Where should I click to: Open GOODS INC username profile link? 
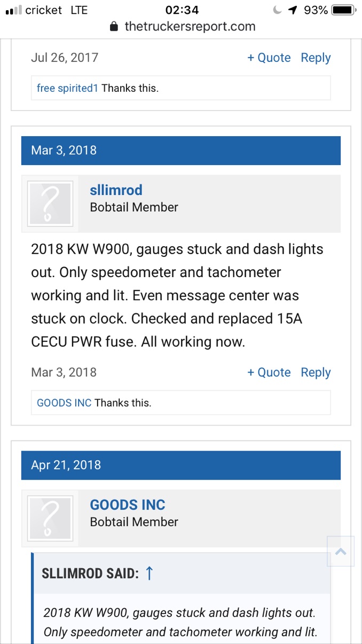pyautogui.click(x=128, y=505)
